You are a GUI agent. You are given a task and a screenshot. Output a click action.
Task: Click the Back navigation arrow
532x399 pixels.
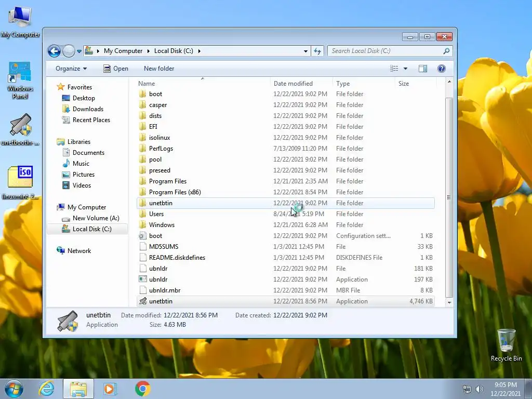[54, 51]
